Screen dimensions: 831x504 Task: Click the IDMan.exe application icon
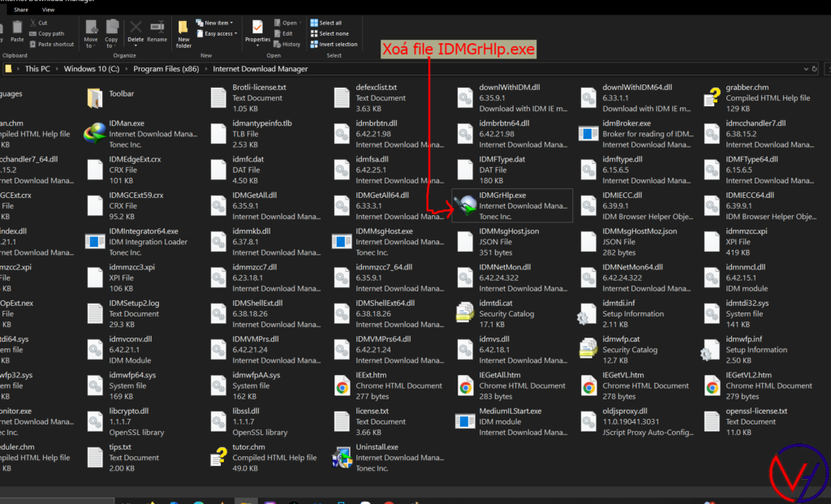coord(97,134)
